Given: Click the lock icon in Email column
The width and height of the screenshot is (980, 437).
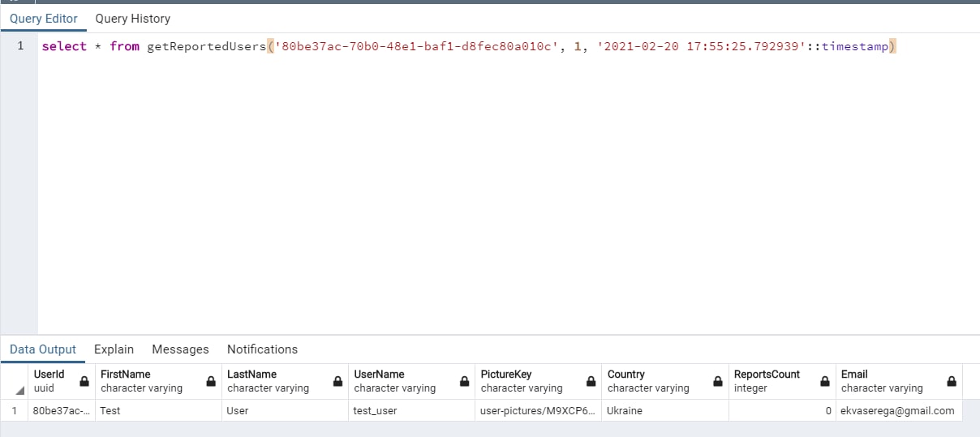Looking at the screenshot, I should (952, 381).
